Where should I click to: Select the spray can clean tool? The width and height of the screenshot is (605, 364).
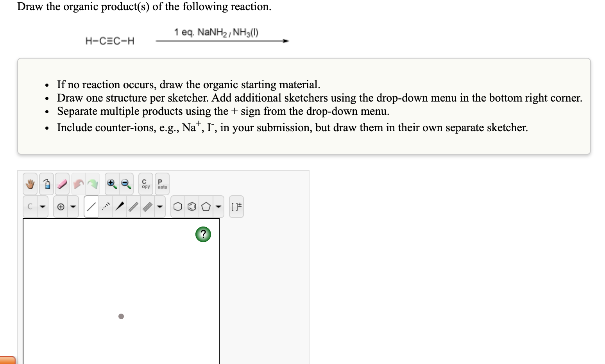click(47, 184)
